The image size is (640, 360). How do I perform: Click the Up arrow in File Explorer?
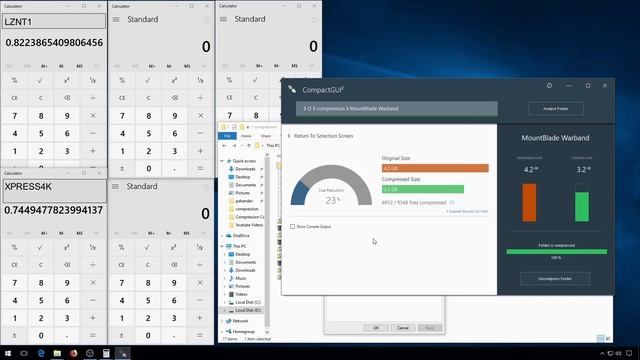point(249,145)
